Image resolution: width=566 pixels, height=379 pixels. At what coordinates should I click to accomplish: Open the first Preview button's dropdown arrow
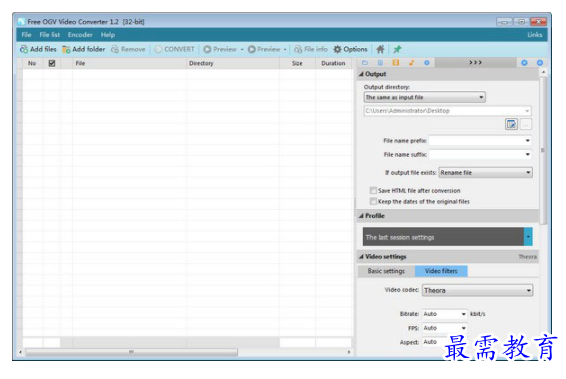[242, 49]
